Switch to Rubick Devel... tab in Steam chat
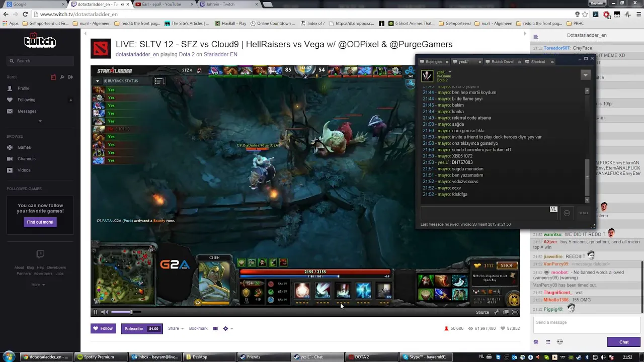644x362 pixels. 502,62
